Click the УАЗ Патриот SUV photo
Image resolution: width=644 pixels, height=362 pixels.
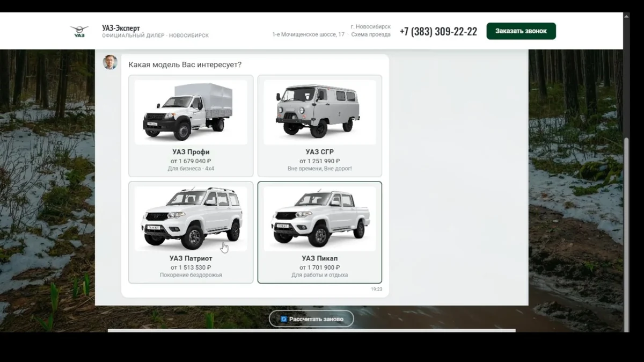point(191,219)
